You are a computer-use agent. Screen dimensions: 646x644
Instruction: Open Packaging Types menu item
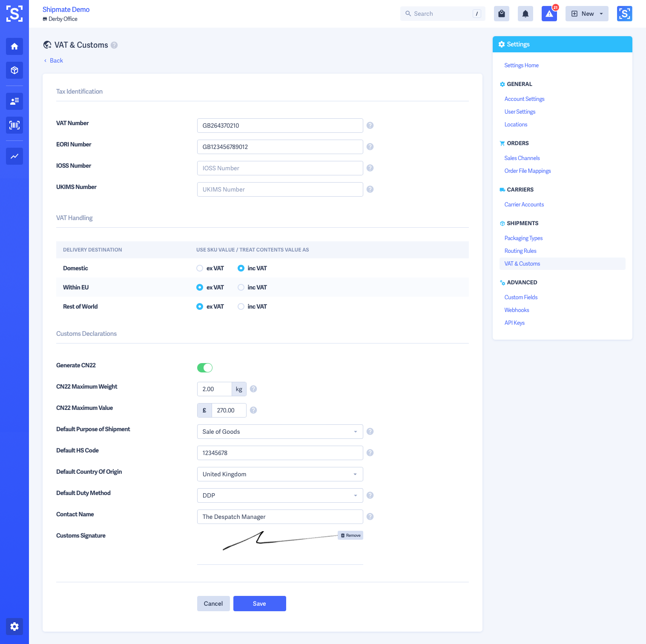click(x=523, y=238)
